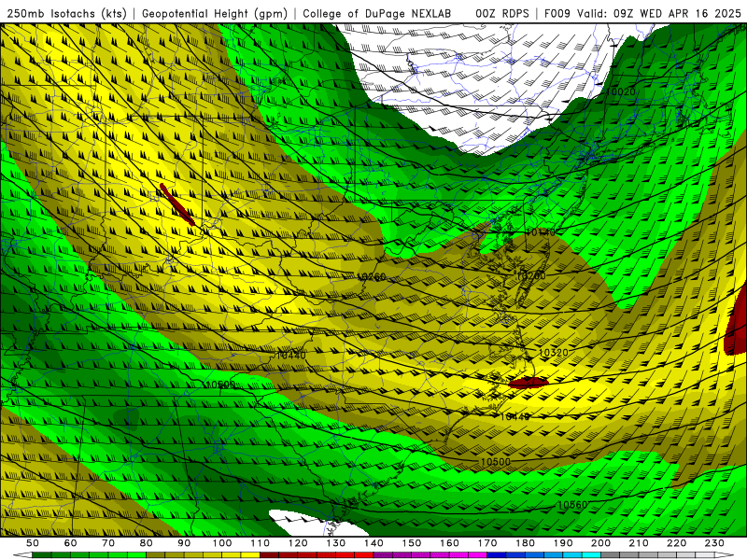747x560 pixels.
Task: Click the magenta swatch in the color bar
Action: pos(477,554)
